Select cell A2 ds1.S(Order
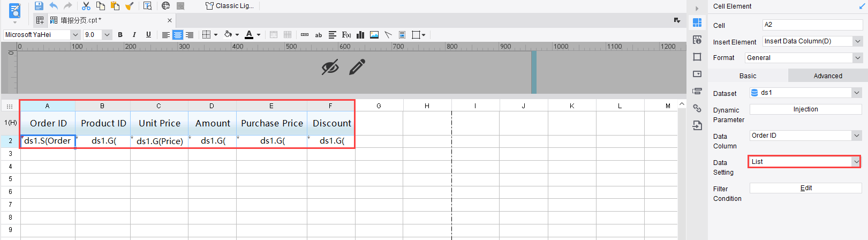The height and width of the screenshot is (240, 868). pyautogui.click(x=48, y=141)
